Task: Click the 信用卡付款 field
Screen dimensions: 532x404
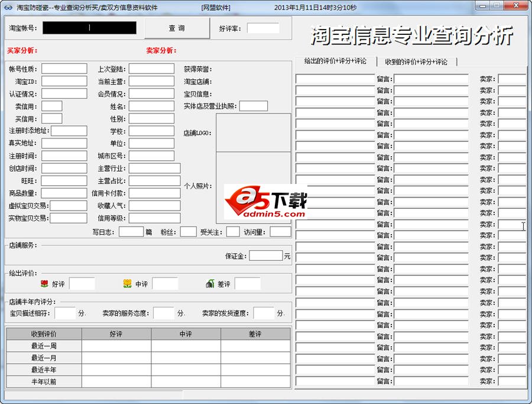Action: 155,193
